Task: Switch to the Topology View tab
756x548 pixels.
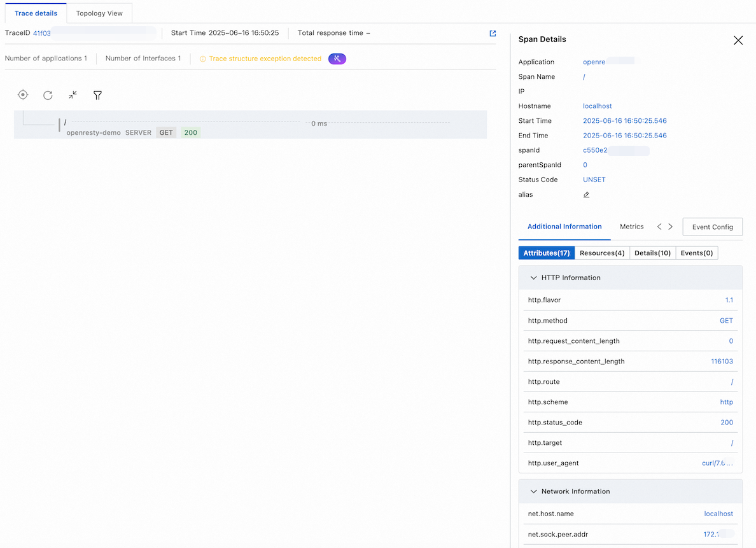Action: coord(99,13)
